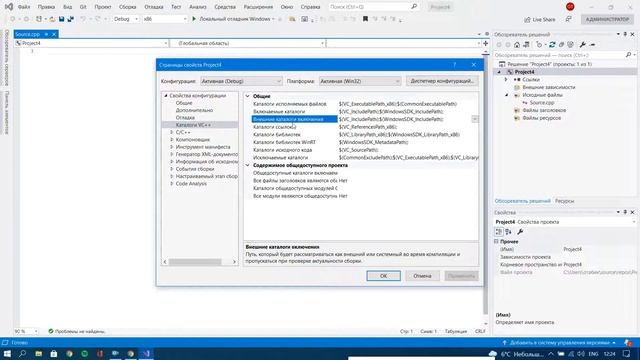Click the OK button in the dialog
This screenshot has height=360, width=640.
coord(383,276)
